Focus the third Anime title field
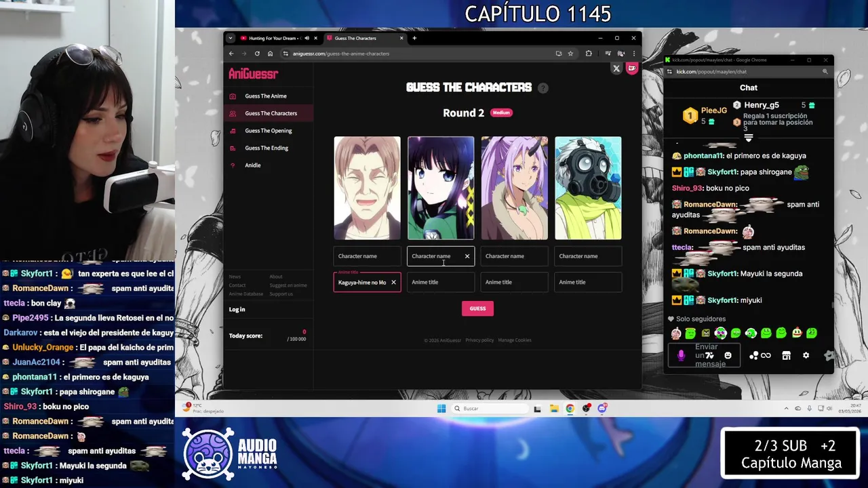The width and height of the screenshot is (868, 488). tap(514, 282)
